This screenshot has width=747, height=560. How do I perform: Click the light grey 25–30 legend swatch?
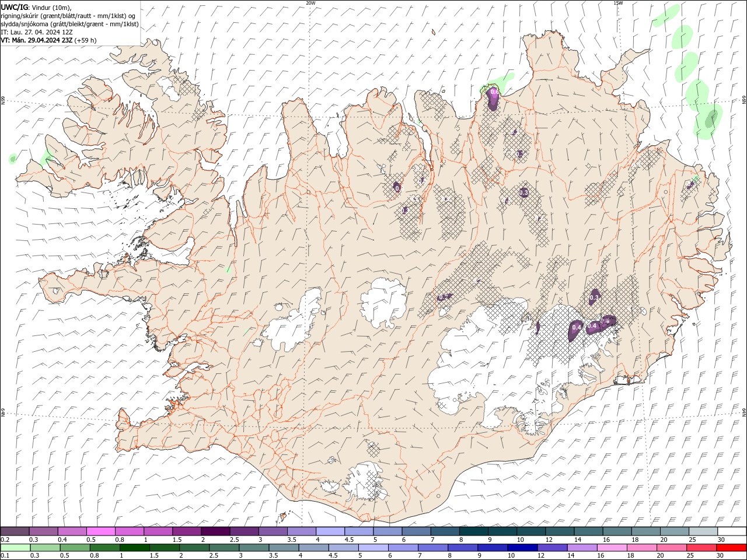coord(703,531)
